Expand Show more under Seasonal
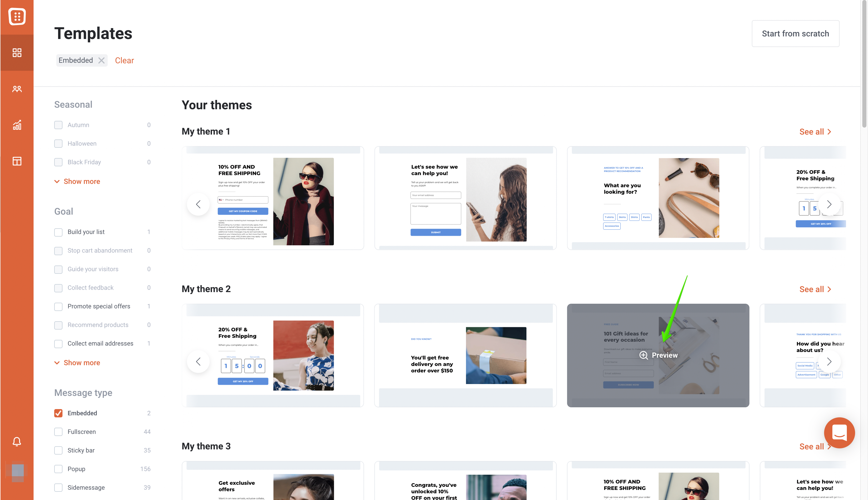This screenshot has height=500, width=868. pos(77,181)
